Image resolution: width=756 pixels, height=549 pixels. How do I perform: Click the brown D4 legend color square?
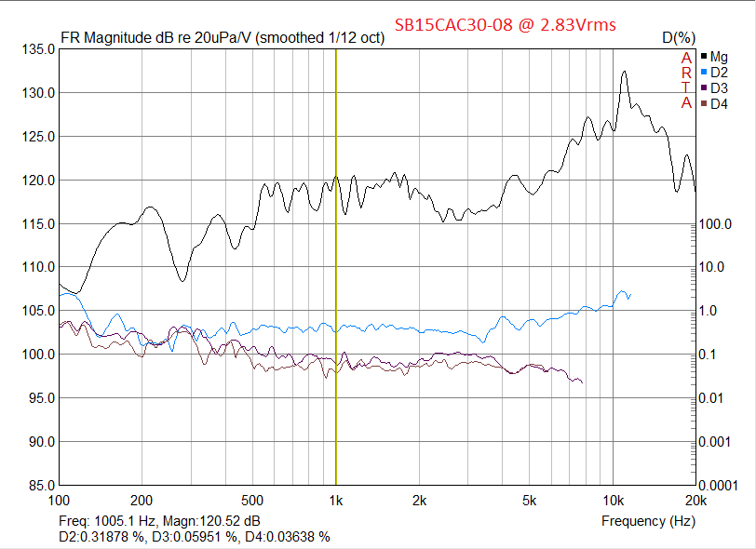704,103
